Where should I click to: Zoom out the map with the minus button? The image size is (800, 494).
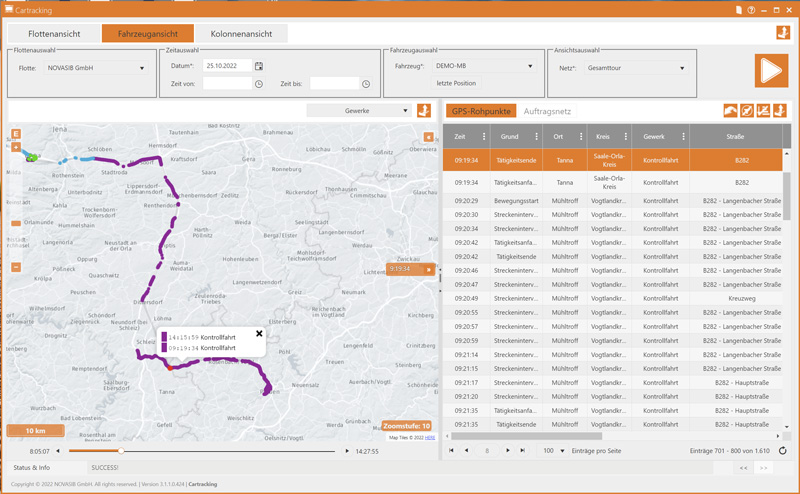16,267
